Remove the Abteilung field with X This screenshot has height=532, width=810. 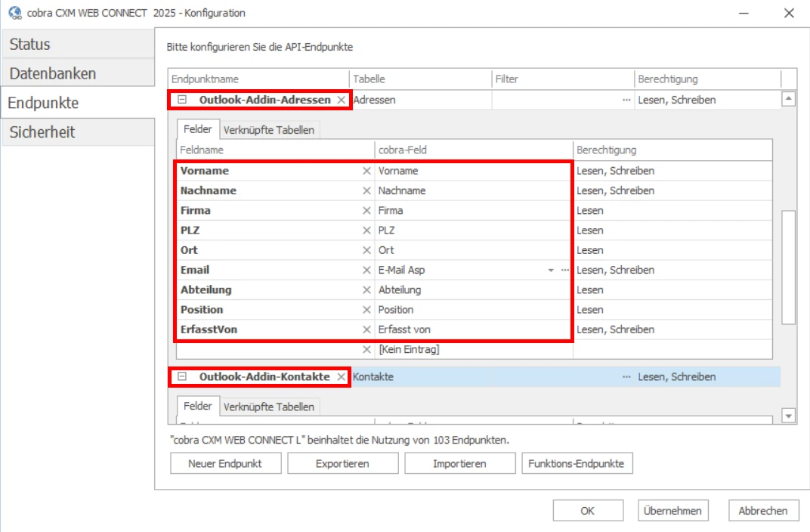[366, 289]
